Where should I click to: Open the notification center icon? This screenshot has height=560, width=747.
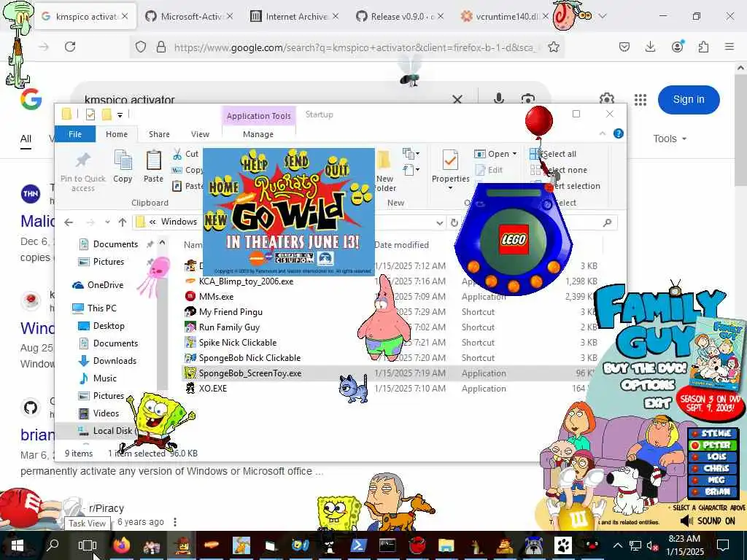click(x=723, y=545)
